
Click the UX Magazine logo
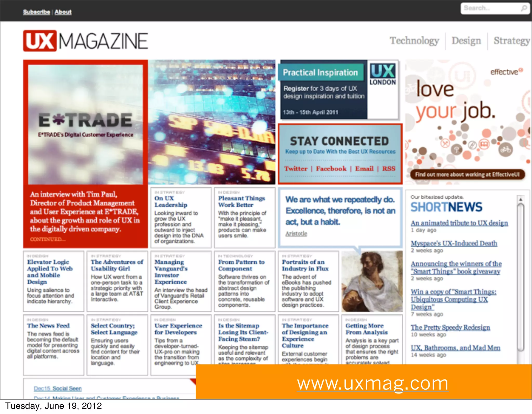click(x=85, y=41)
